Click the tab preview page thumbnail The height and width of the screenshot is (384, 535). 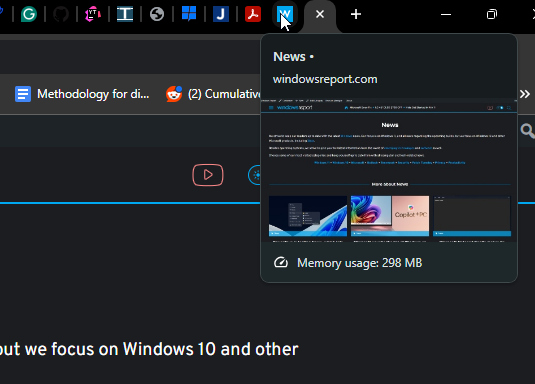(x=389, y=170)
